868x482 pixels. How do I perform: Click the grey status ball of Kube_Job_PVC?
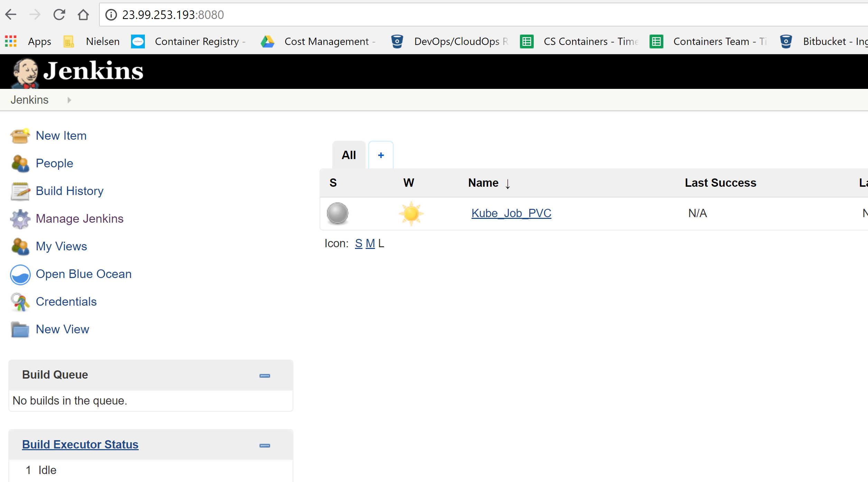tap(337, 213)
